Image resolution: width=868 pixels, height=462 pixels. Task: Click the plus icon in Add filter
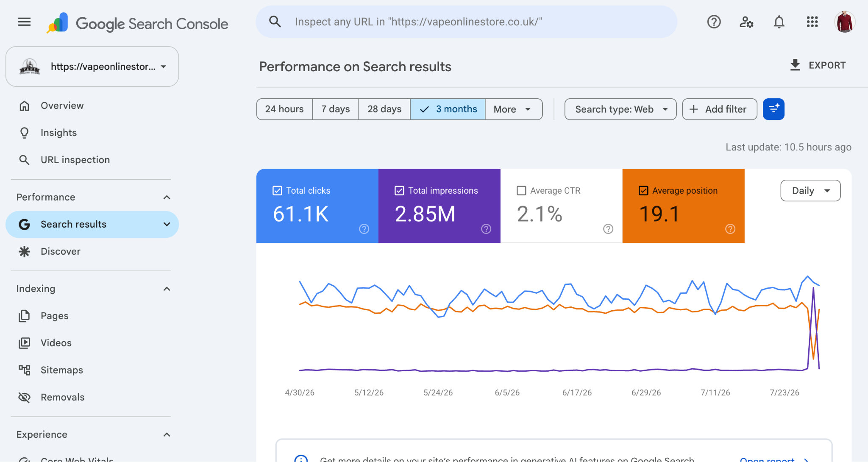[694, 109]
